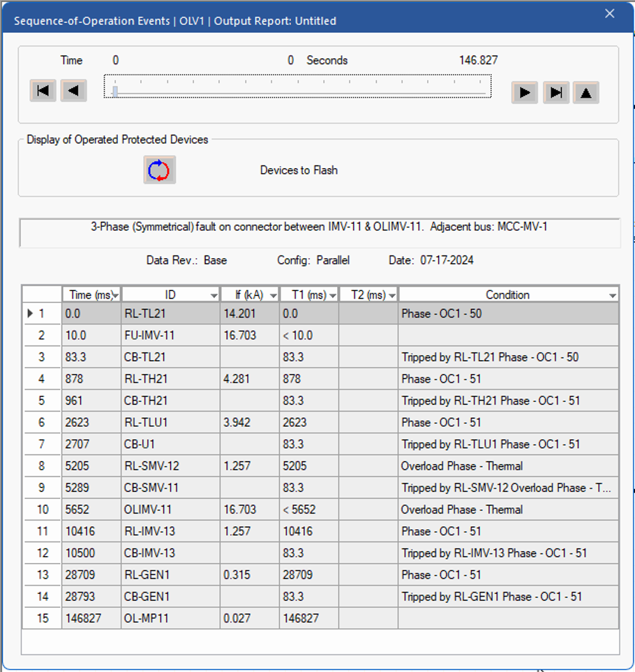Expand the Condition column filter dropdown
The width and height of the screenshot is (635, 672).
pos(612,296)
